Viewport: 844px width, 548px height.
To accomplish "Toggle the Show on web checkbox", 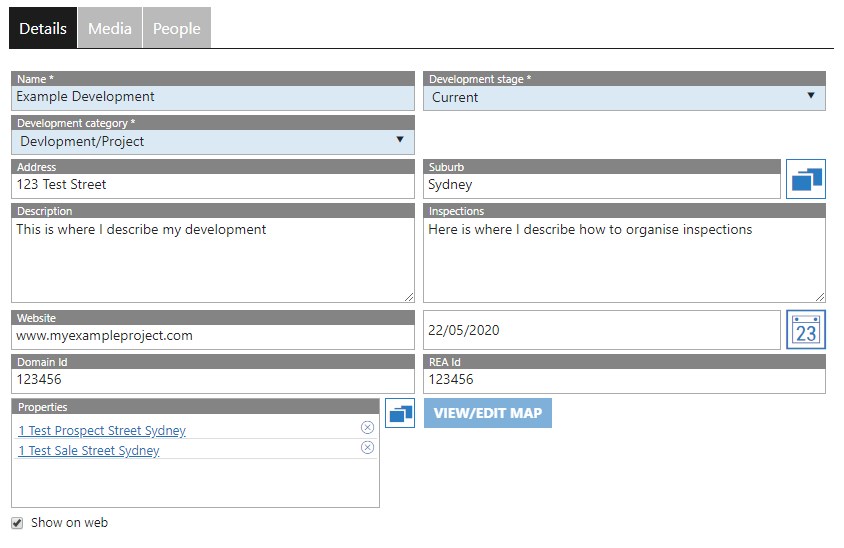I will click(x=17, y=523).
